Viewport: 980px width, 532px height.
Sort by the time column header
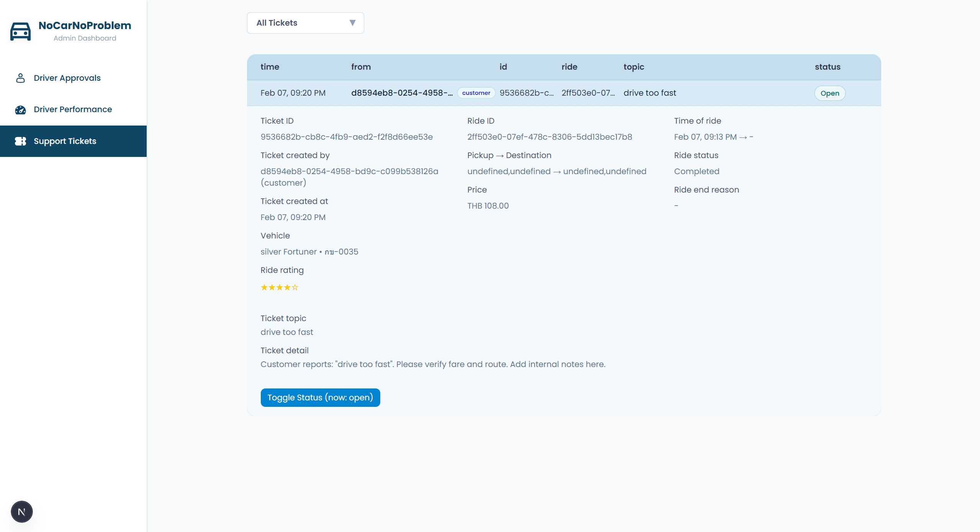click(x=270, y=67)
